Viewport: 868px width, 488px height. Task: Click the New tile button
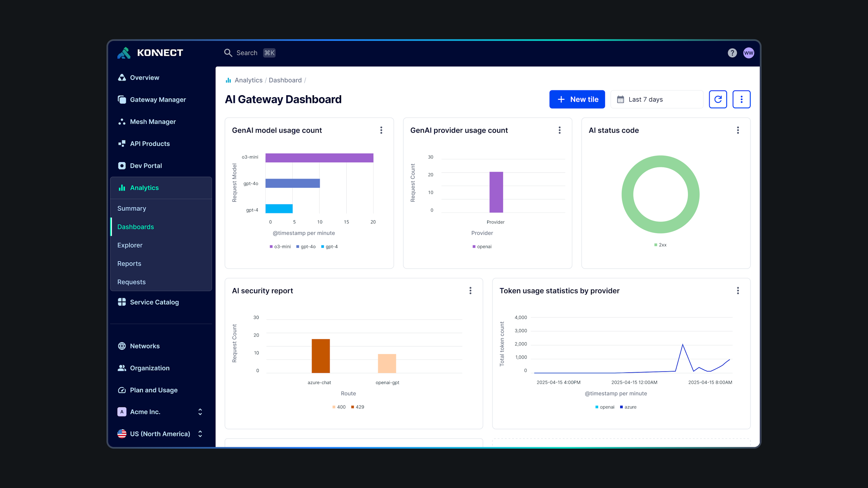pyautogui.click(x=577, y=99)
